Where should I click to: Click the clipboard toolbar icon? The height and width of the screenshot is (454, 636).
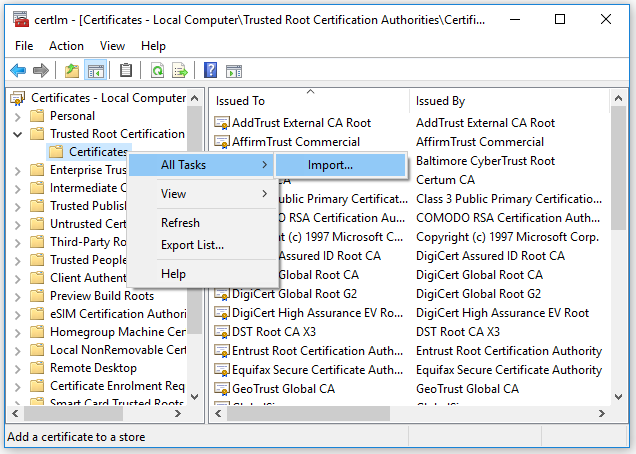tap(126, 70)
